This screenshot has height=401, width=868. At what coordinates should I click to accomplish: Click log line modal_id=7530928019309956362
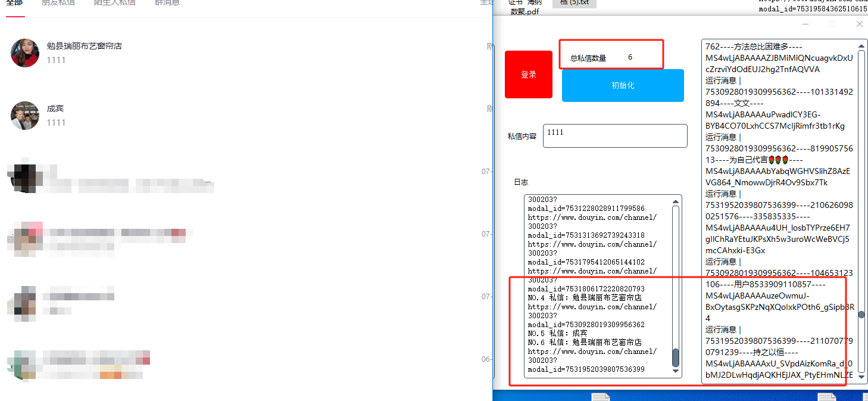click(x=586, y=325)
